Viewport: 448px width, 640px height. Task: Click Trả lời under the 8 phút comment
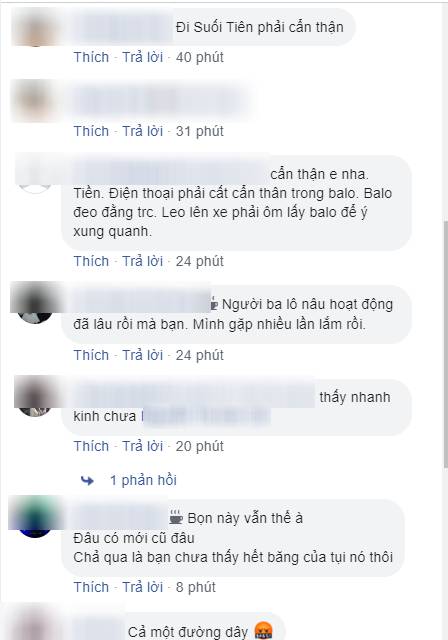pyautogui.click(x=143, y=587)
